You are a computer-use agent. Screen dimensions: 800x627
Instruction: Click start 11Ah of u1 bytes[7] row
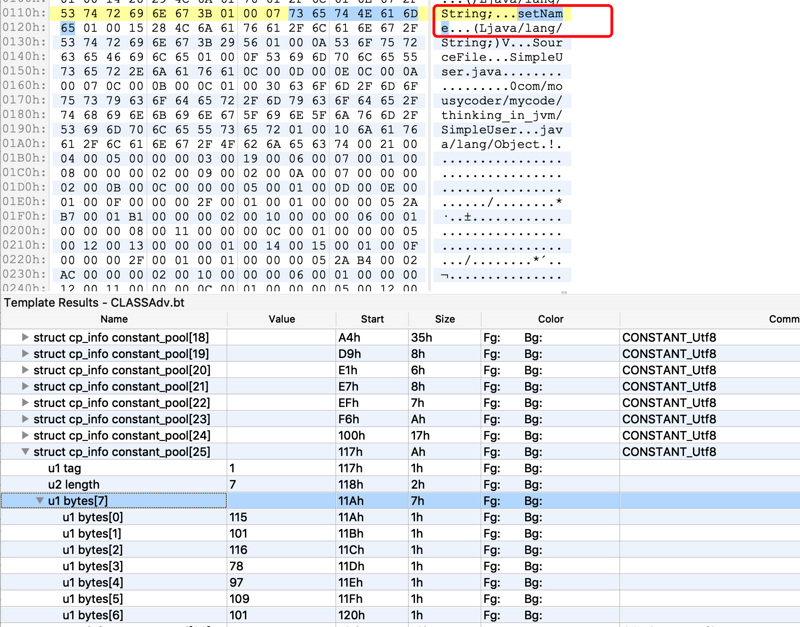pos(351,500)
